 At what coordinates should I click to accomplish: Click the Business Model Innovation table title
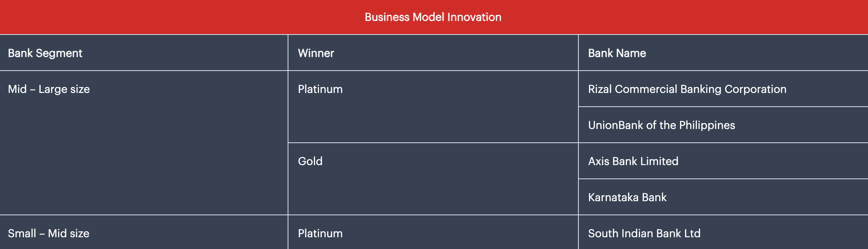(433, 17)
